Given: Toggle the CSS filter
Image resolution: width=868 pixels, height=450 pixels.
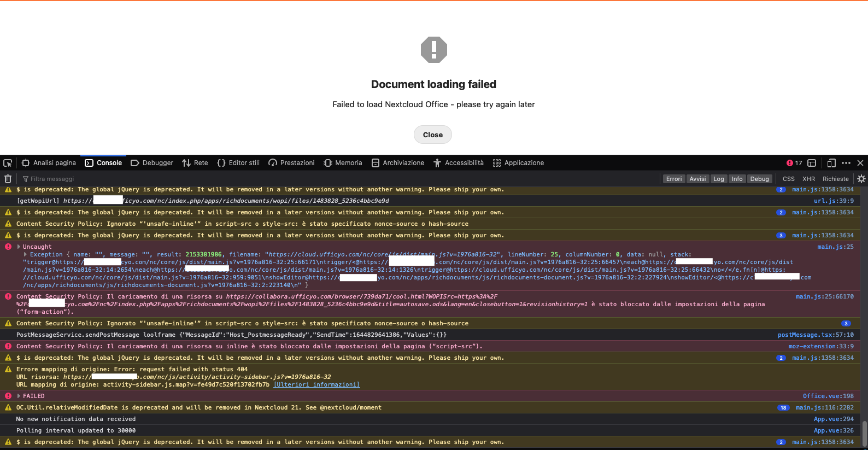Looking at the screenshot, I should click(x=789, y=179).
